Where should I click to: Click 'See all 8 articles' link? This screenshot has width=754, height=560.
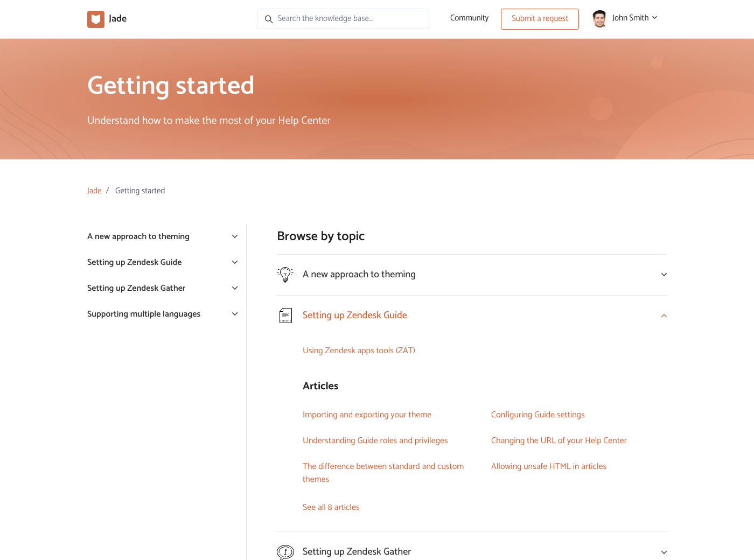point(331,507)
